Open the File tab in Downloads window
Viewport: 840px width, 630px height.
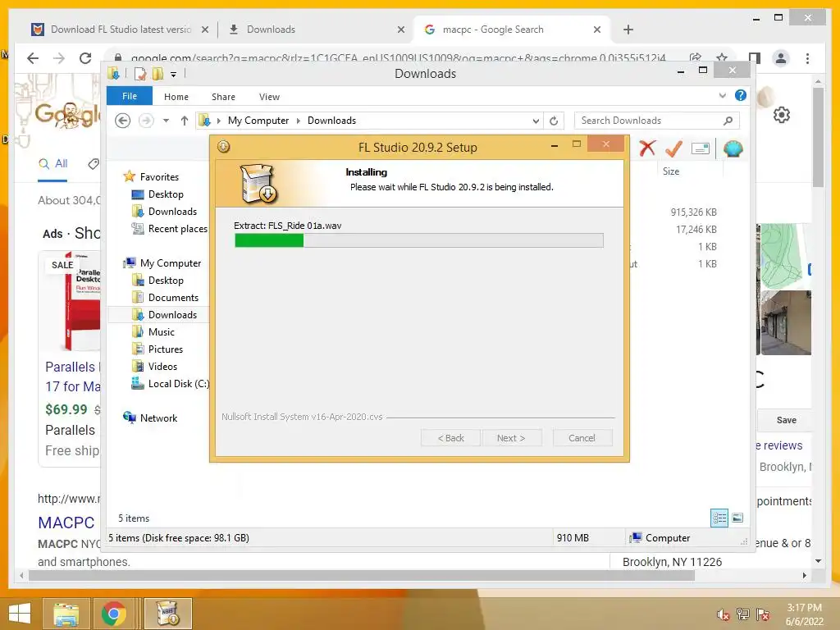click(130, 97)
